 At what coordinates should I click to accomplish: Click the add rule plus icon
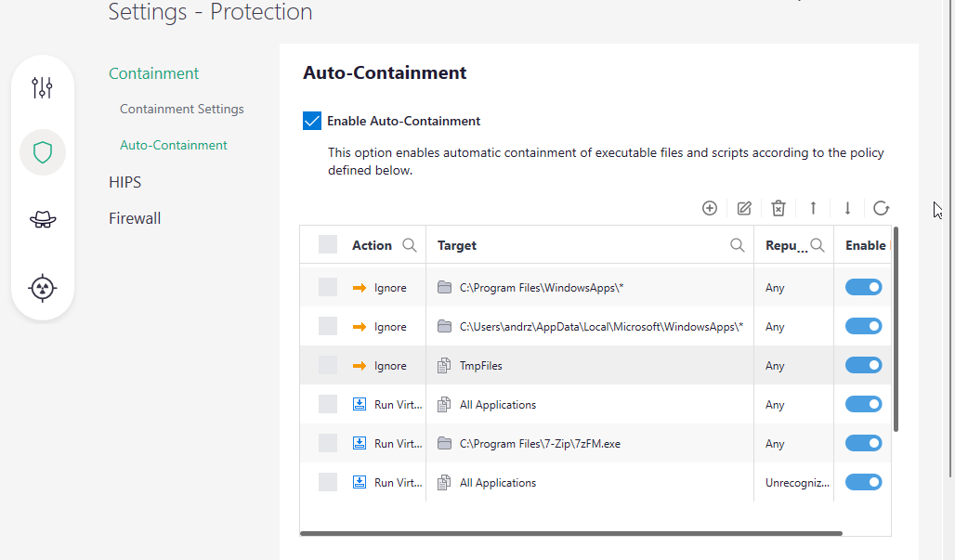click(710, 208)
